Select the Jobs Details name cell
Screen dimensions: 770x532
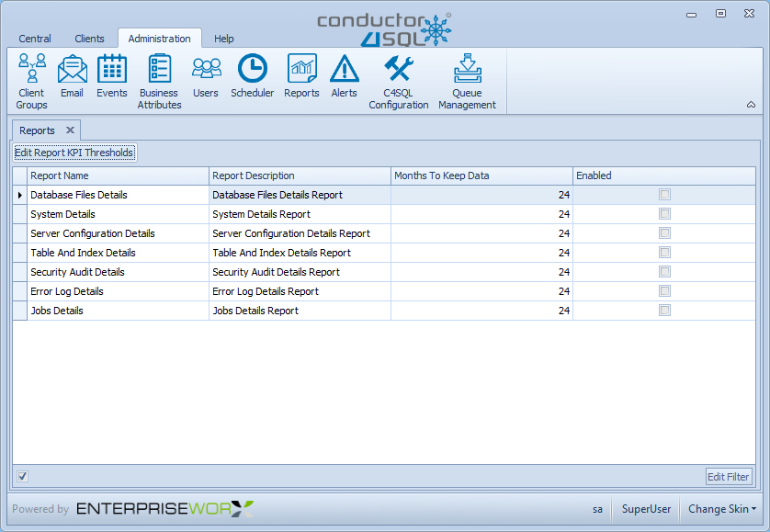coord(119,311)
